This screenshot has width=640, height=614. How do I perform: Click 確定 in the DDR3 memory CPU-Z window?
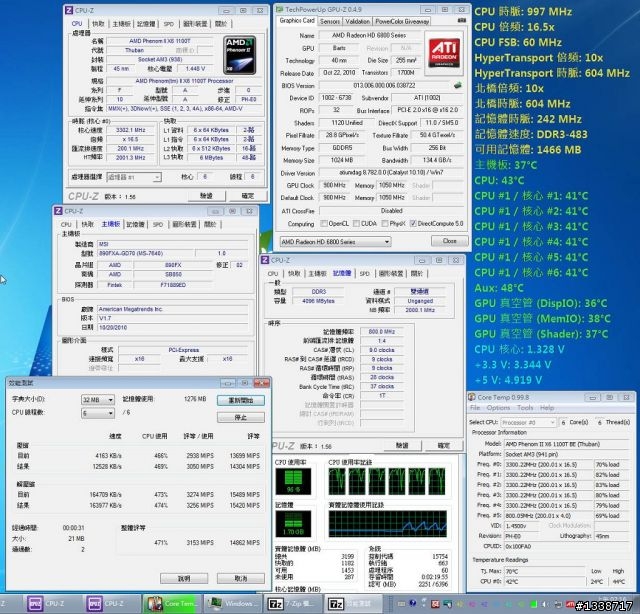[x=444, y=445]
